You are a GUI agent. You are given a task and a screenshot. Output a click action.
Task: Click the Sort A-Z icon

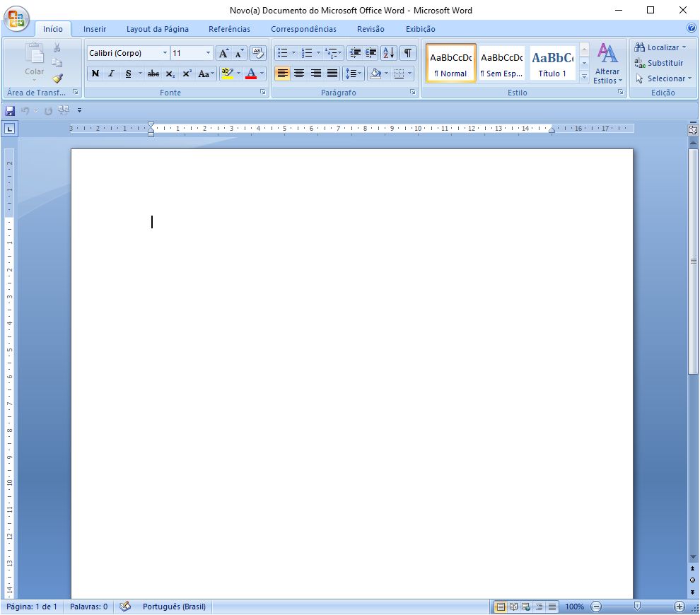coord(389,53)
